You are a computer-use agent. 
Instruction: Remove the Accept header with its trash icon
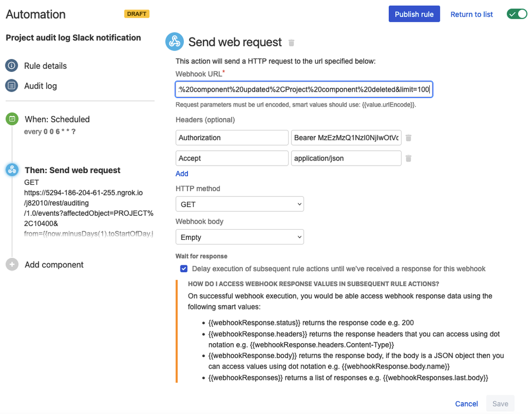pyautogui.click(x=408, y=158)
